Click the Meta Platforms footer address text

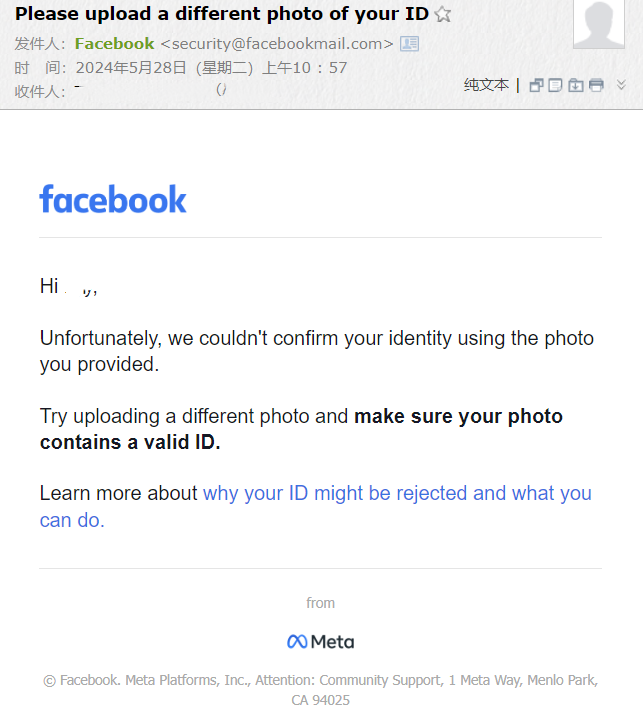[x=320, y=690]
